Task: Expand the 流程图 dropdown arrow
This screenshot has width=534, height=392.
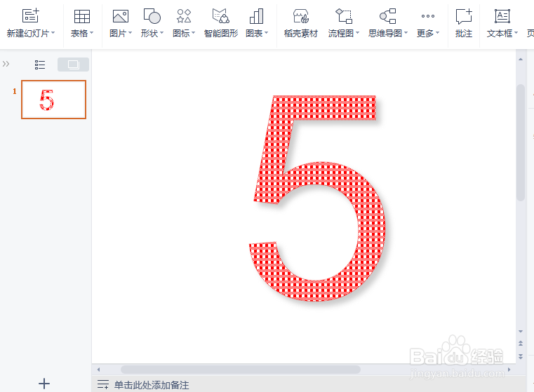Action: click(358, 33)
